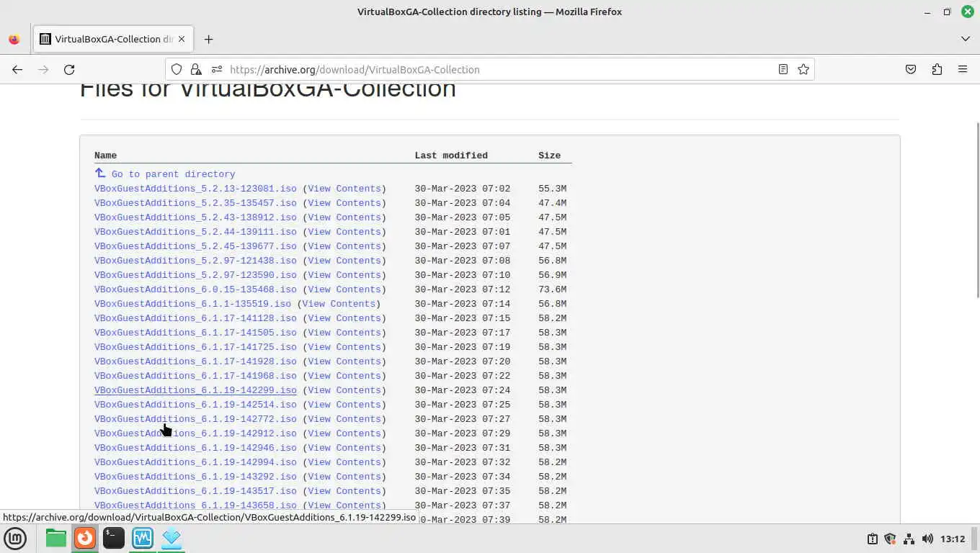Open the tracking protection shield icon
Viewport: 980px width, 553px height.
coord(177,69)
